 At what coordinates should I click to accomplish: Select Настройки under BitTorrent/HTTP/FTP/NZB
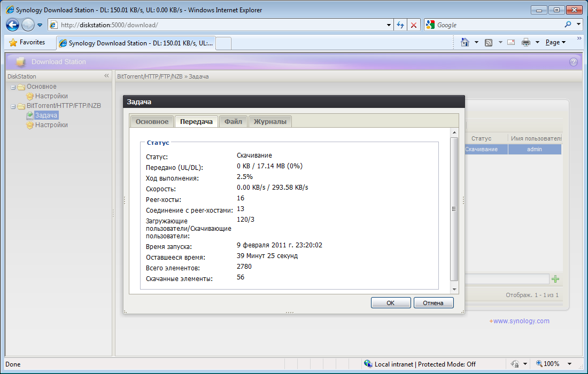(x=51, y=125)
